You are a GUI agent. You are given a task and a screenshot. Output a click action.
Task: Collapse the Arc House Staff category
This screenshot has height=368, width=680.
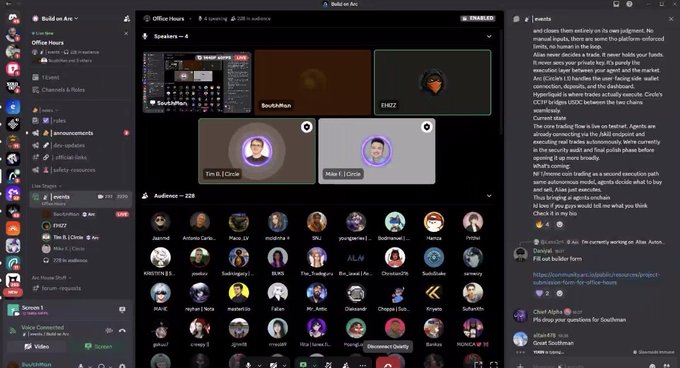(x=51, y=277)
